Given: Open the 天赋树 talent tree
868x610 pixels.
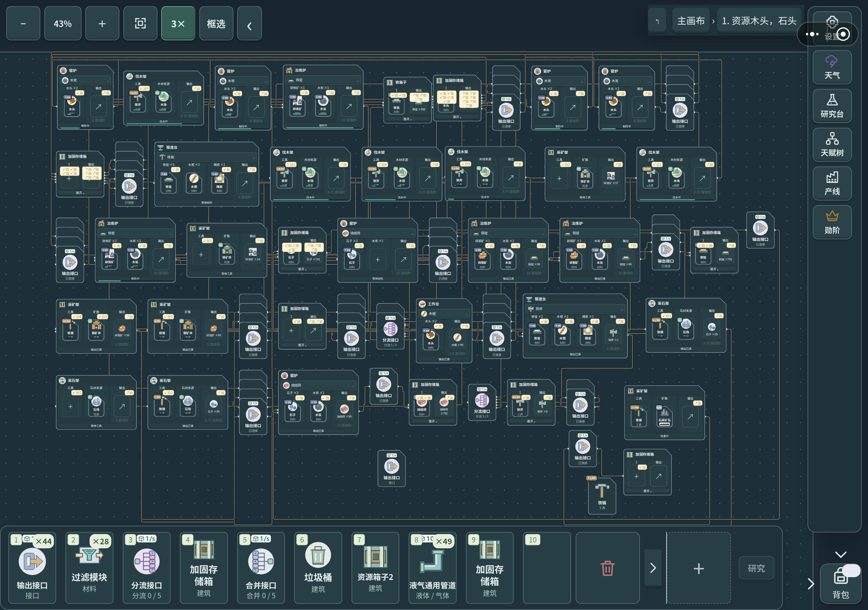Looking at the screenshot, I should [832, 145].
